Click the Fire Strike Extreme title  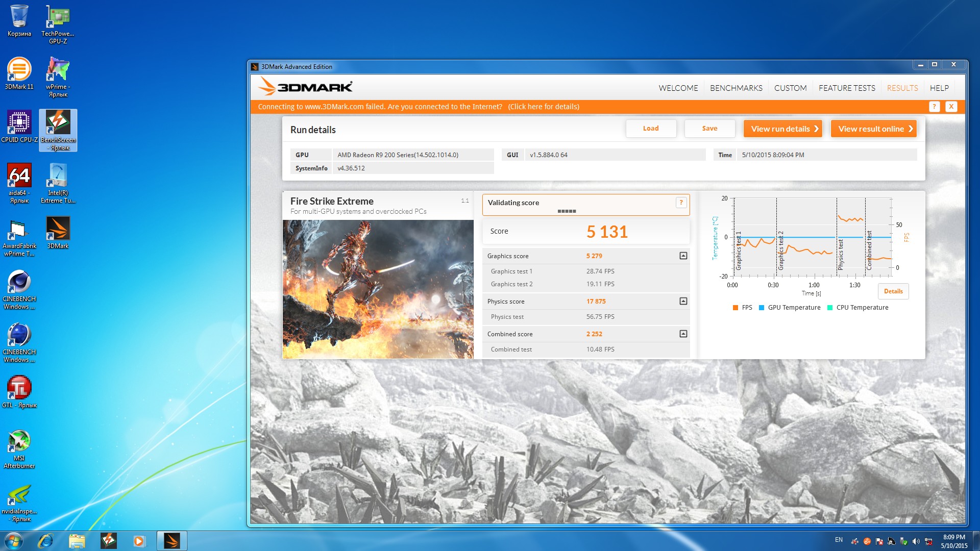point(332,201)
